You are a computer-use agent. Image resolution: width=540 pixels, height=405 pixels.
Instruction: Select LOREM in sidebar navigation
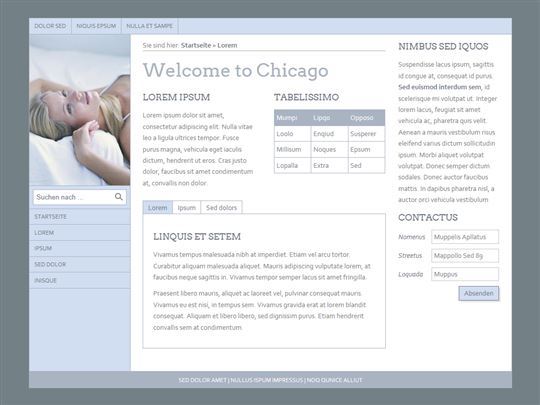coord(80,233)
